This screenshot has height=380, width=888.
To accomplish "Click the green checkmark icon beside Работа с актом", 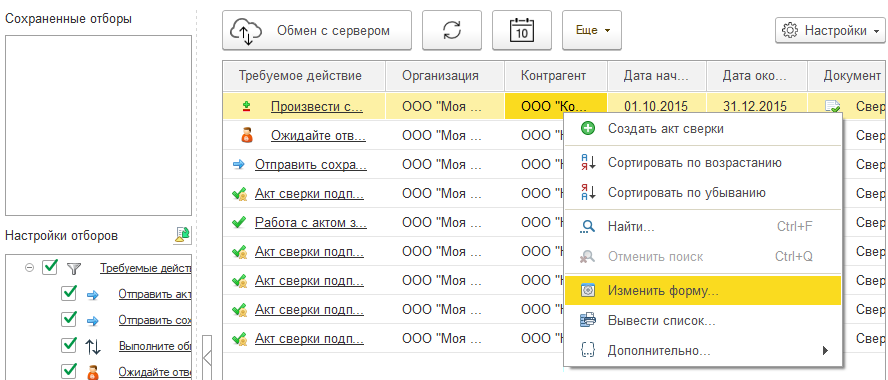I will tap(239, 223).
